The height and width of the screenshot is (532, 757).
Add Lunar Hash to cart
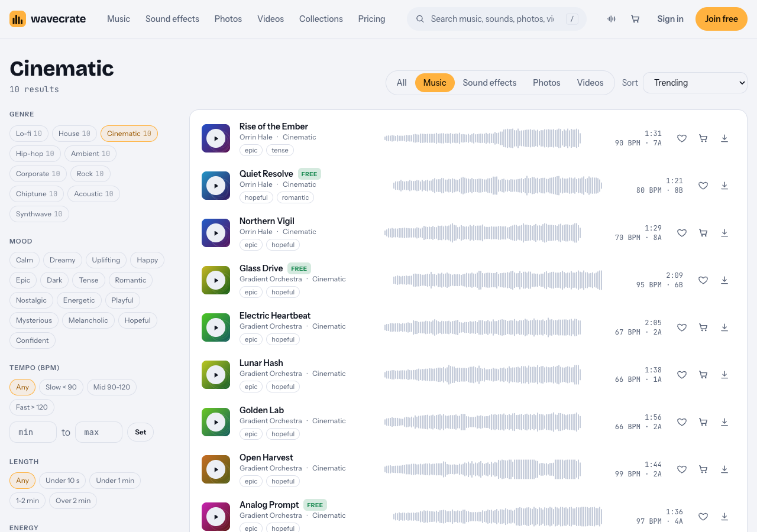point(703,375)
